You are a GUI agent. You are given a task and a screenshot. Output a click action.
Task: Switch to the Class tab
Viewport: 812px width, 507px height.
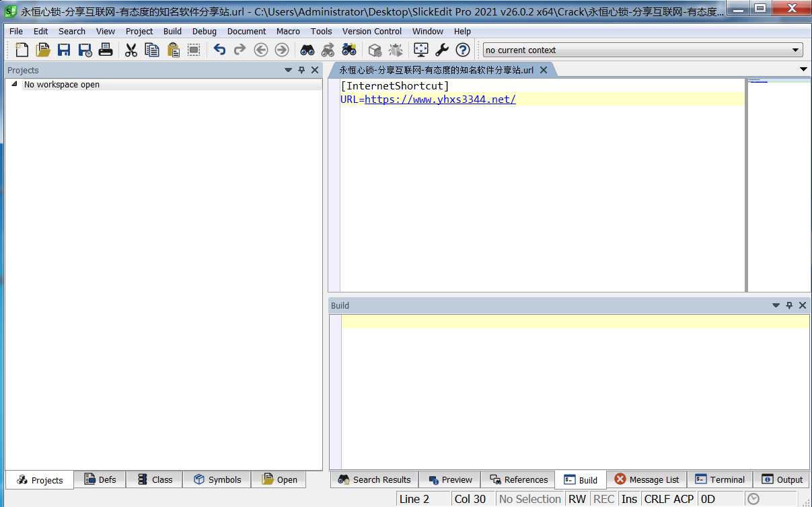[155, 479]
